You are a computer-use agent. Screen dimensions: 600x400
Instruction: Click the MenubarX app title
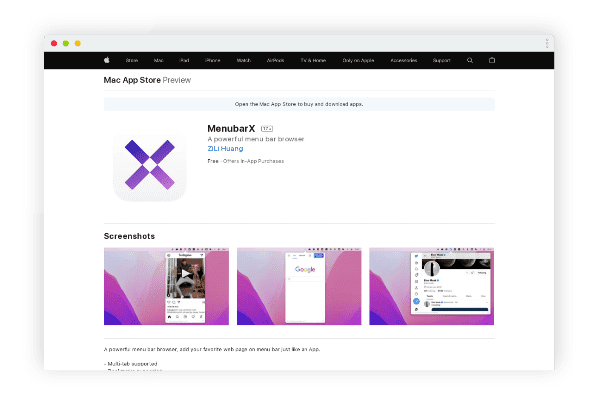pos(231,129)
